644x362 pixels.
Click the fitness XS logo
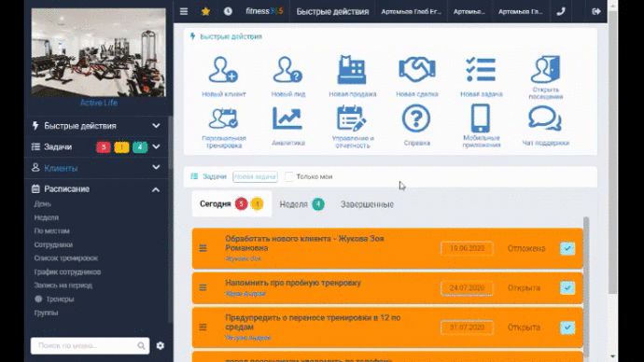pyautogui.click(x=264, y=11)
